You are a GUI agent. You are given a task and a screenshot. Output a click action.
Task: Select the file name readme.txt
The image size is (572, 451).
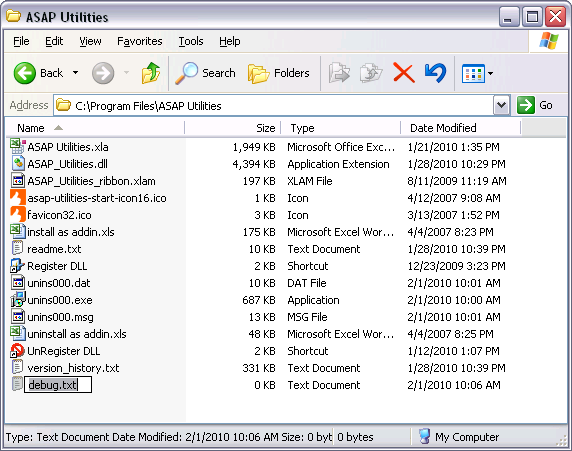(54, 249)
